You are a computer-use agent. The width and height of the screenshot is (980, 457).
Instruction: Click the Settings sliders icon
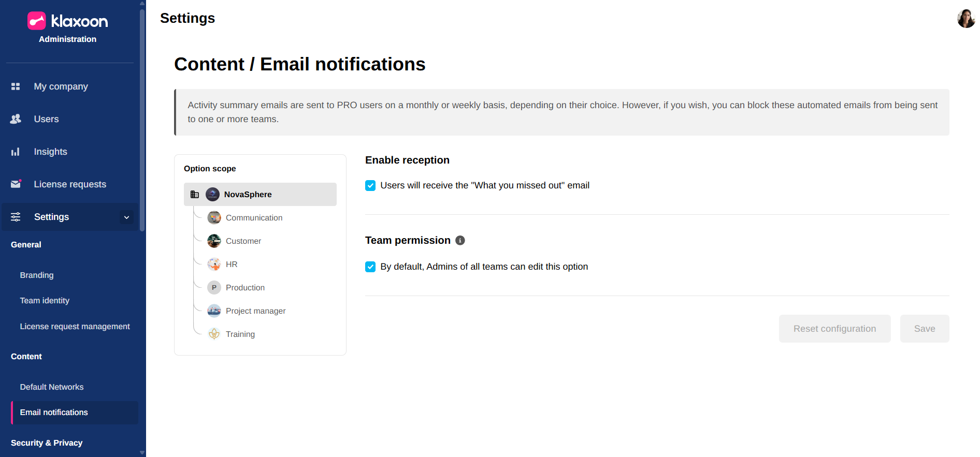16,217
